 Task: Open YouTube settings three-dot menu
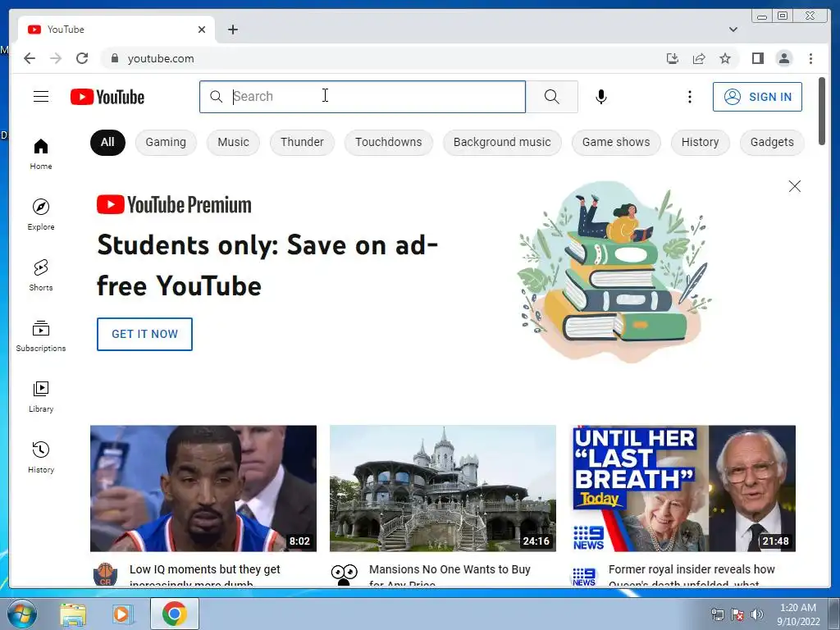(689, 97)
